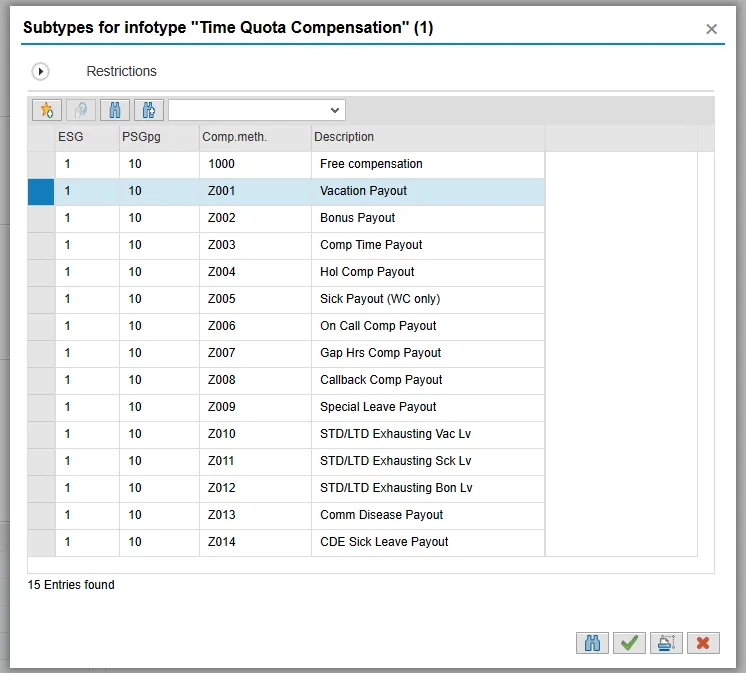Viewport: 746px width, 673px height.
Task: Click the search binoculars button at the dialog bottom
Action: point(592,643)
